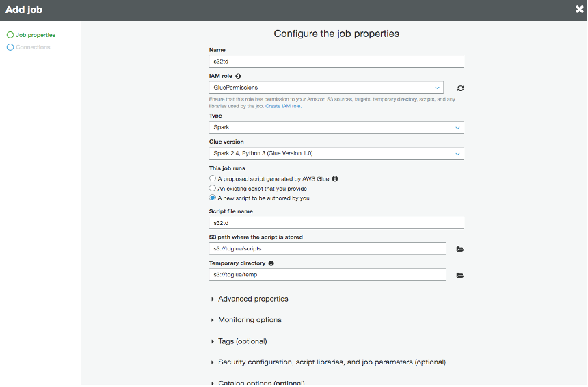This screenshot has width=588, height=387.
Task: Select proposed script generated by AWS Glue
Action: 213,178
